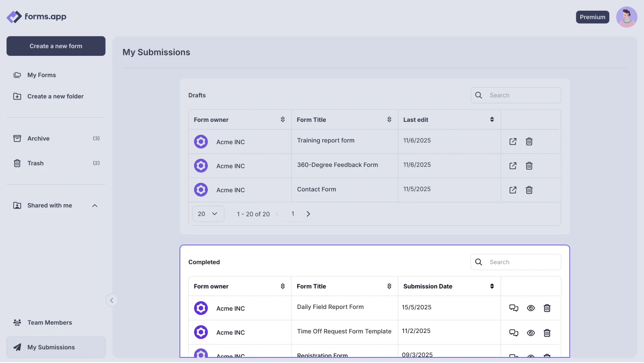Viewport: 644px width, 363px height.
Task: Open My Forms from the sidebar icon
Action: coord(17,75)
